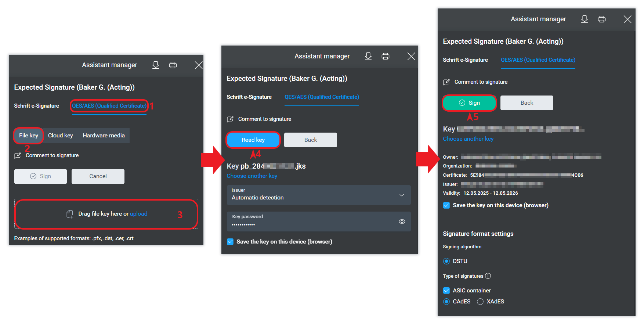Click the comment edit icon above the green Sign button
Viewport: 644px width, 324px height.
tap(446, 82)
